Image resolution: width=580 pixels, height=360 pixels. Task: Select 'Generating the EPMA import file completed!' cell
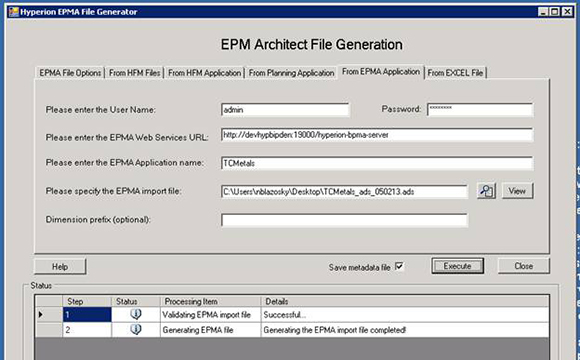pos(405,330)
